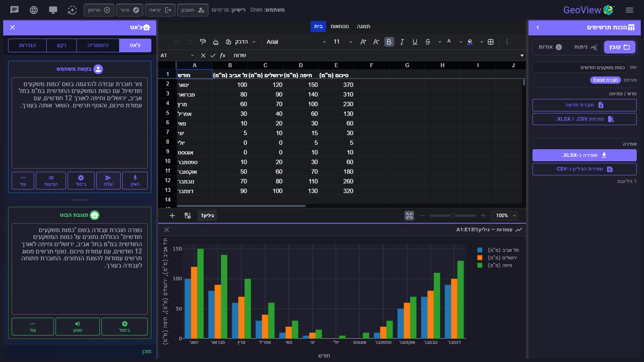This screenshot has width=644, height=362.
Task: Click the add new sheet plus icon
Action: (x=172, y=216)
